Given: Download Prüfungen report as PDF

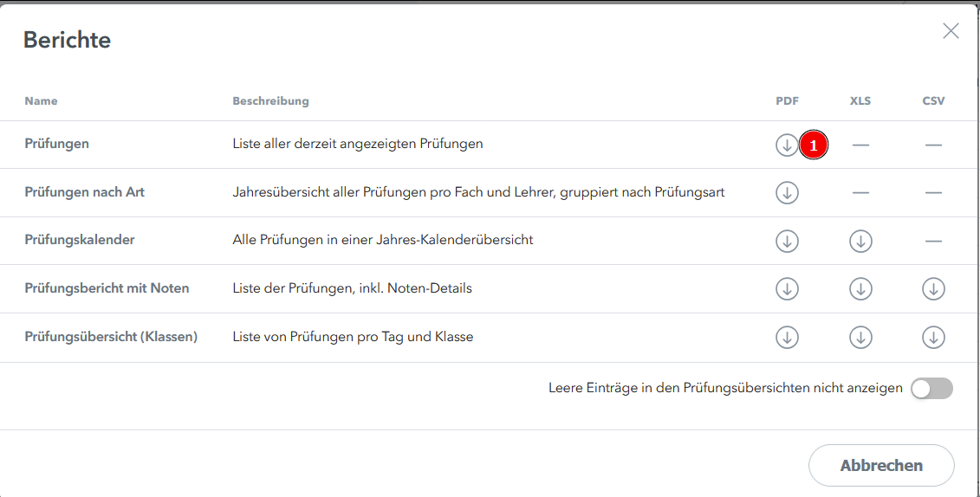Looking at the screenshot, I should pyautogui.click(x=787, y=145).
